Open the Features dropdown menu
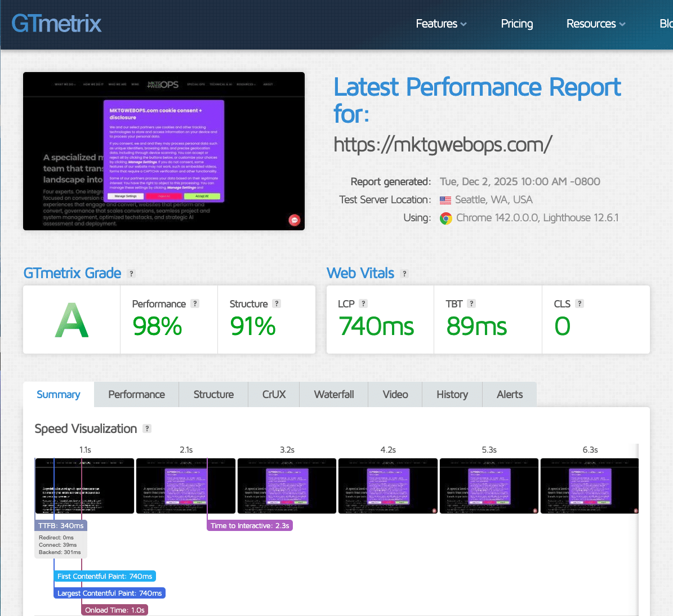The image size is (673, 616). click(x=441, y=24)
